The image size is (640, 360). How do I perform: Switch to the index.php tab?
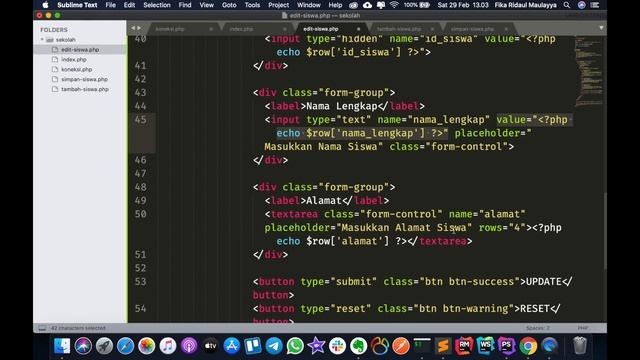coord(241,29)
